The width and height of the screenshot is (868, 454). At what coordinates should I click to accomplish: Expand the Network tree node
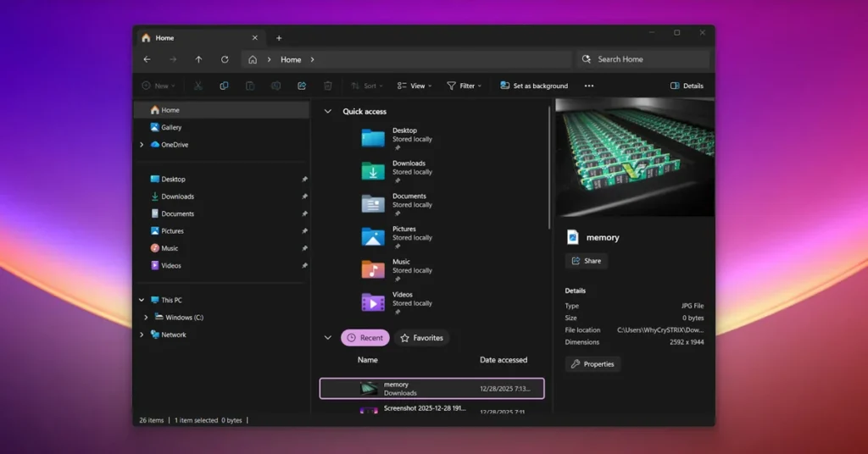[x=142, y=335]
